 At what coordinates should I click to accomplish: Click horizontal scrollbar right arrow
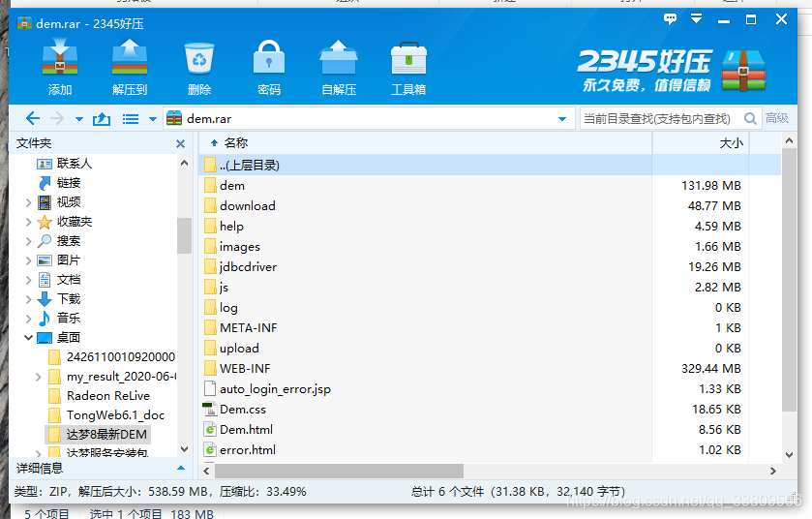click(x=773, y=471)
